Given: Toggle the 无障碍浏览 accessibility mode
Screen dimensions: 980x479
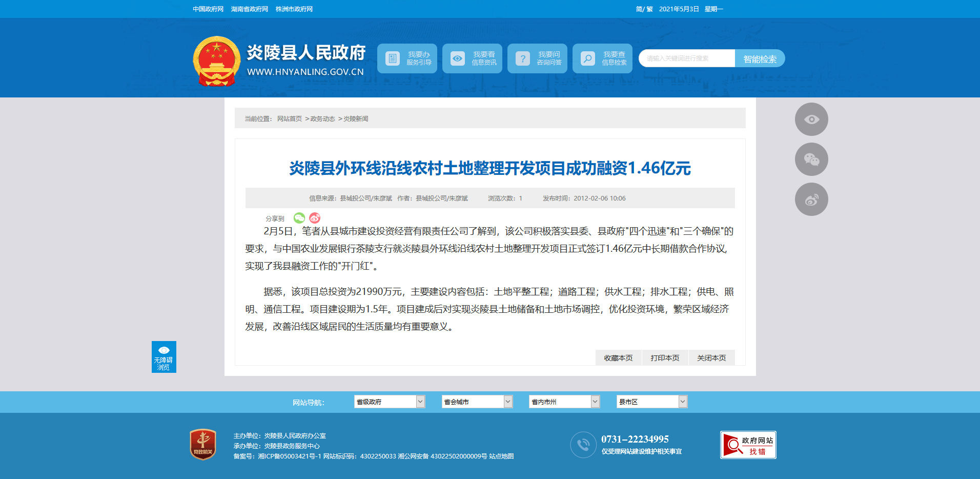Looking at the screenshot, I should (x=164, y=357).
